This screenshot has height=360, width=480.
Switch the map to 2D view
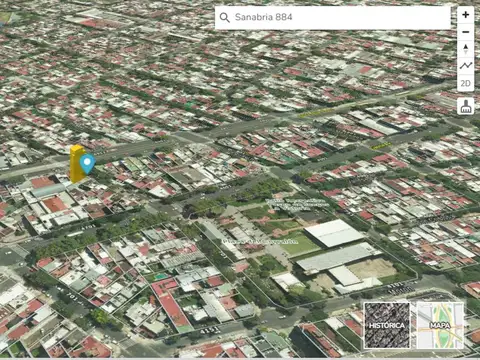pyautogui.click(x=466, y=83)
